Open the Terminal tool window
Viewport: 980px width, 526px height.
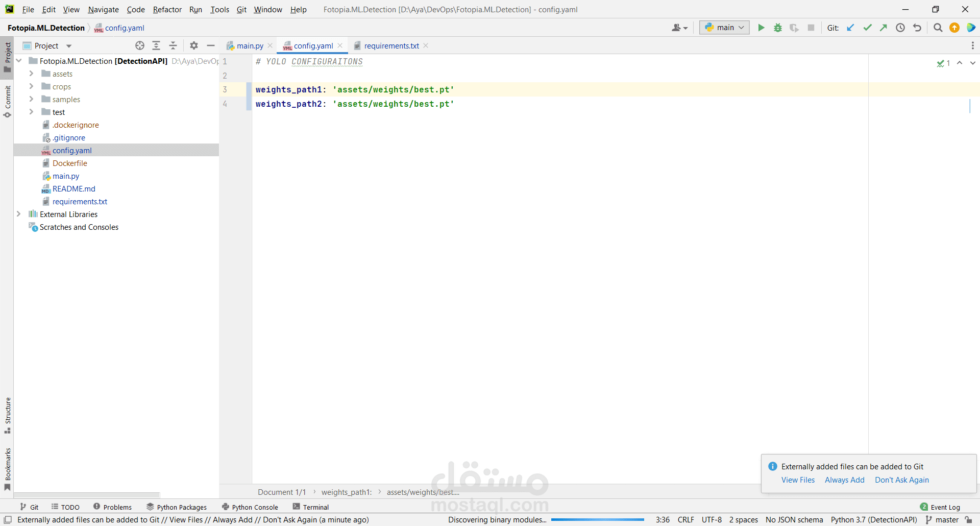click(x=311, y=507)
